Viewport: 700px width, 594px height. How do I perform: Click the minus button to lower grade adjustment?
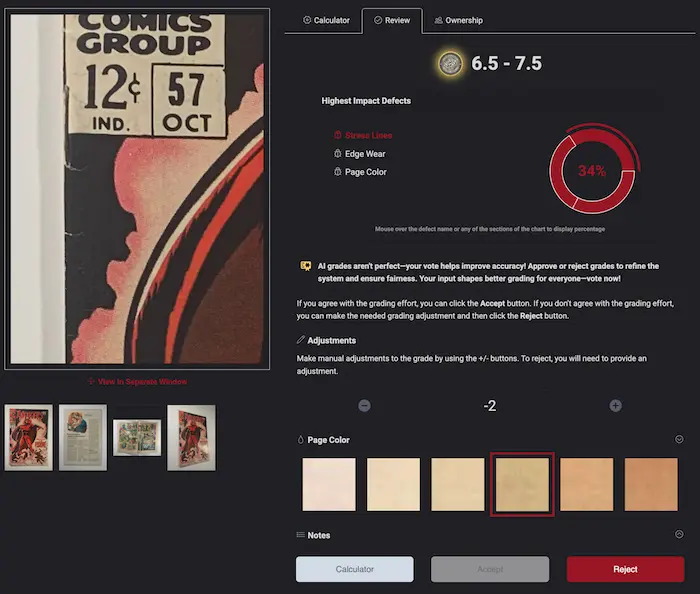click(364, 405)
